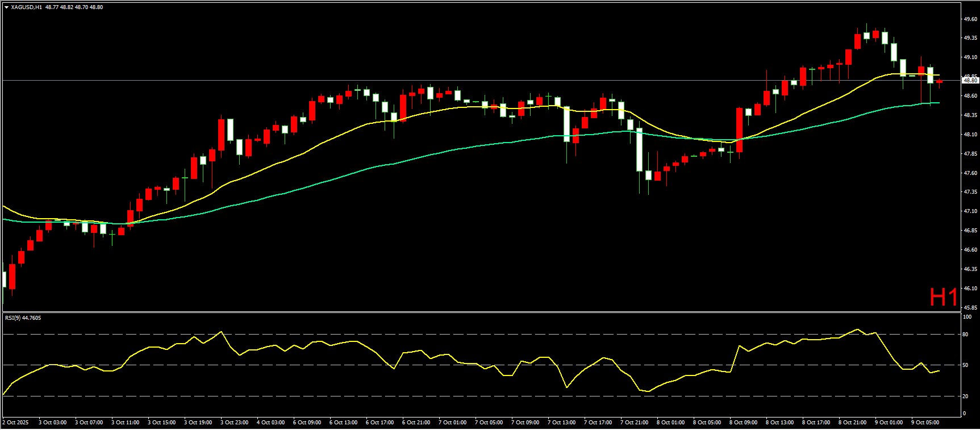Click the 4 Oct 03:00 time label

[271, 423]
